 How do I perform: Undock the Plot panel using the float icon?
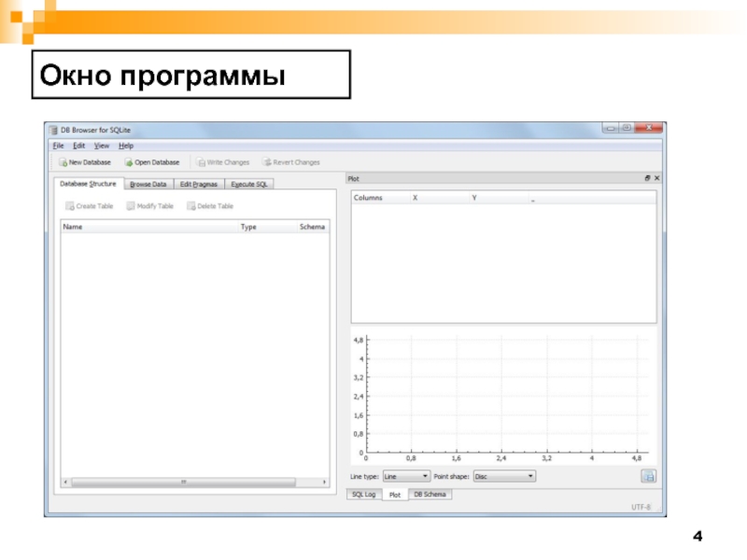[646, 177]
